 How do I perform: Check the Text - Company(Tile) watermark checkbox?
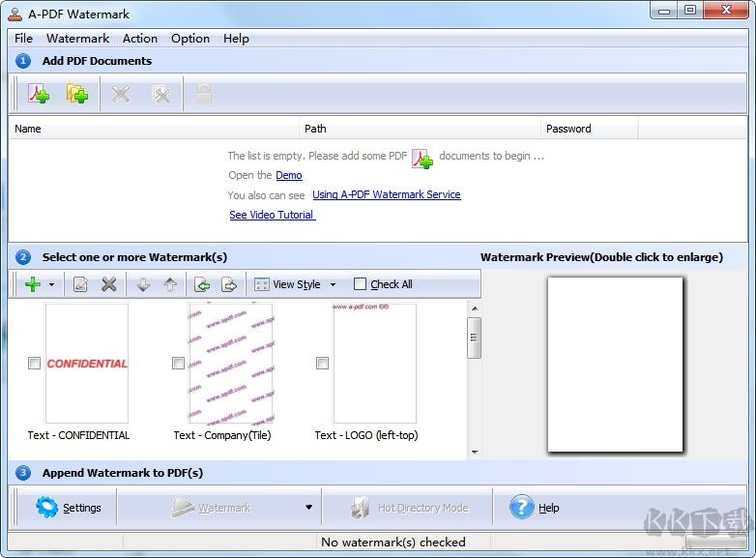point(178,363)
